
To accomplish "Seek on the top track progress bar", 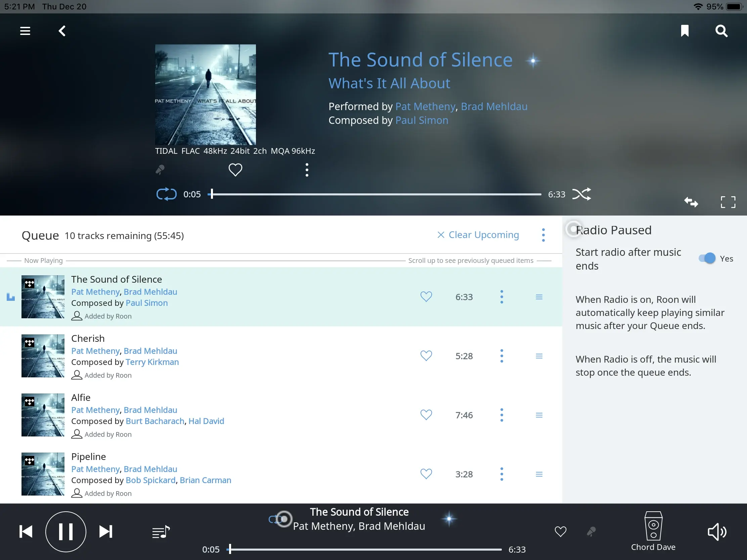I will (x=375, y=194).
